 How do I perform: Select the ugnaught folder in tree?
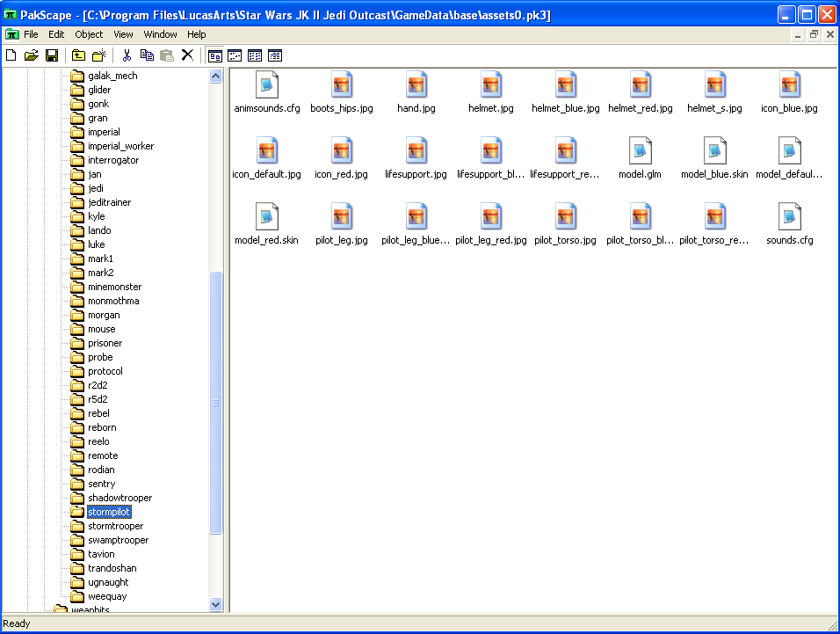(x=108, y=582)
